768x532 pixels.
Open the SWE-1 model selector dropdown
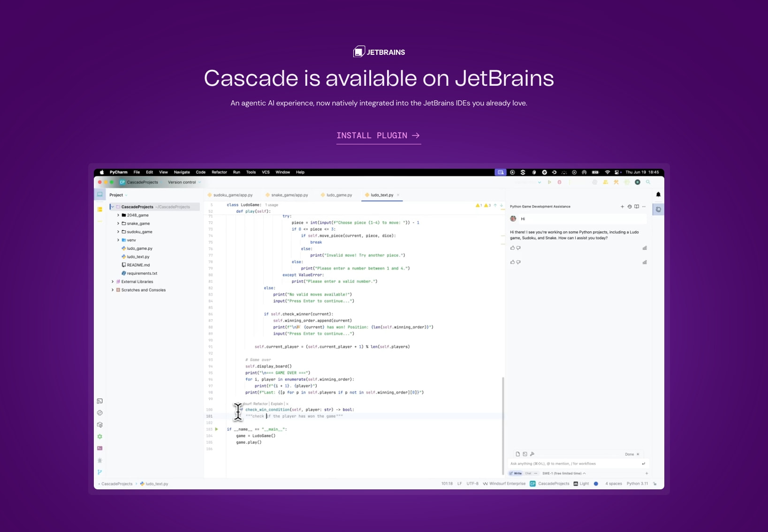coord(564,473)
